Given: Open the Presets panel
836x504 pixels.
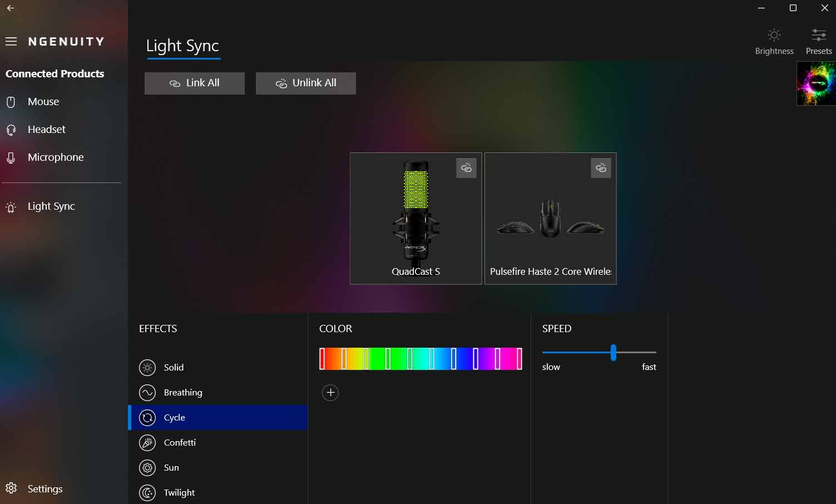Looking at the screenshot, I should click(x=818, y=42).
